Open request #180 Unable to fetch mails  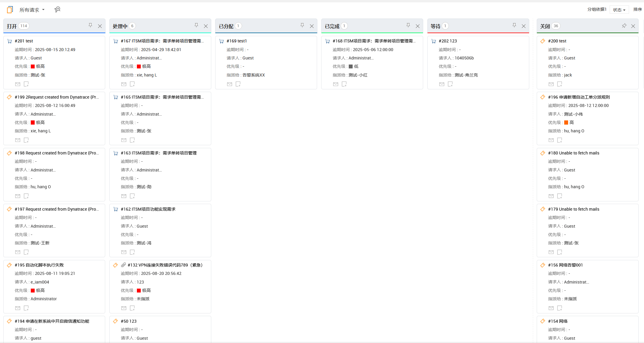[573, 153]
